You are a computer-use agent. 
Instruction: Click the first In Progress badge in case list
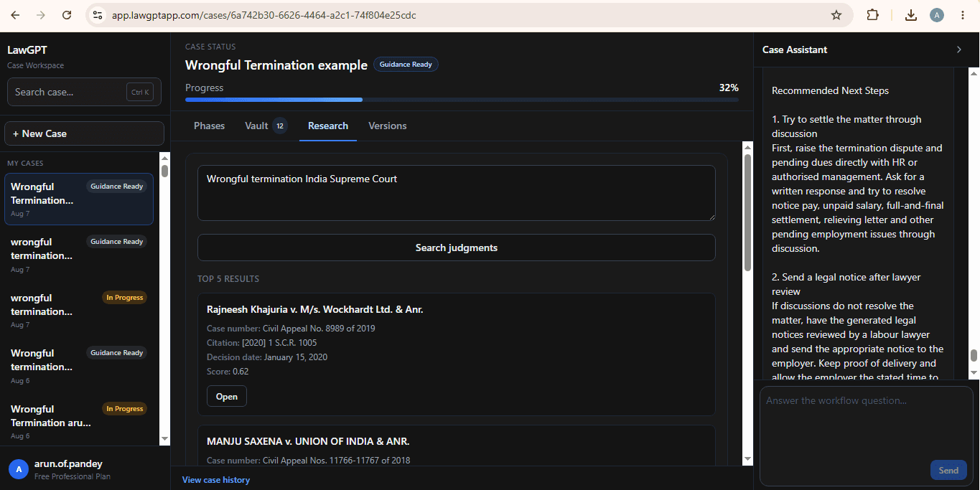(124, 298)
